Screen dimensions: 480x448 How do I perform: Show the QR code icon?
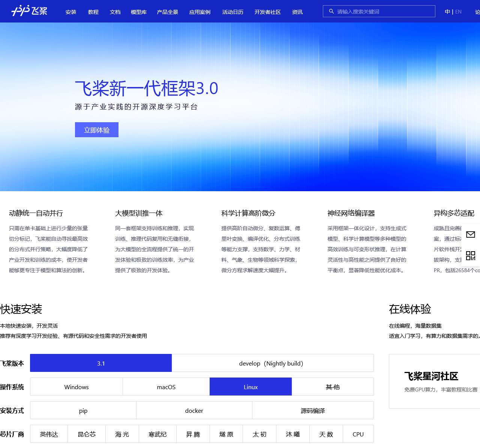click(x=470, y=256)
